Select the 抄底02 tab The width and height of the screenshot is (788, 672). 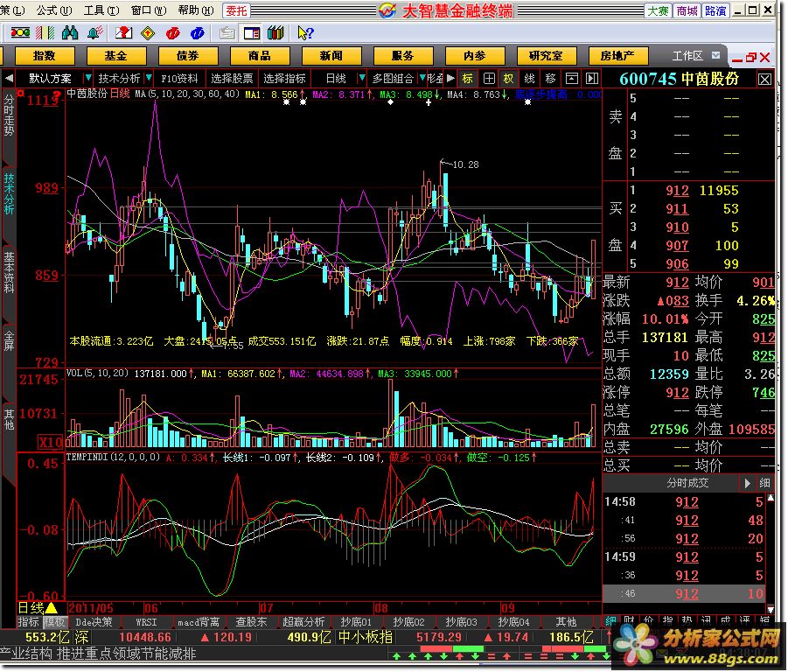click(408, 622)
